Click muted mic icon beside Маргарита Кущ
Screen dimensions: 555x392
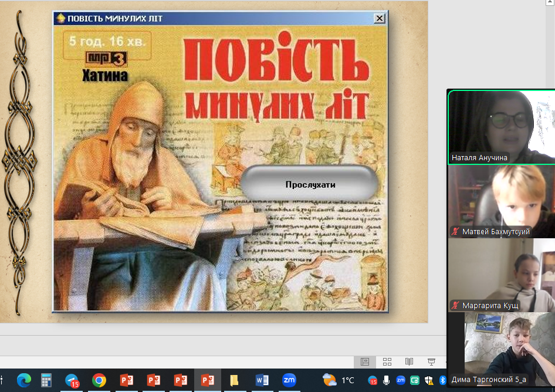tap(455, 305)
